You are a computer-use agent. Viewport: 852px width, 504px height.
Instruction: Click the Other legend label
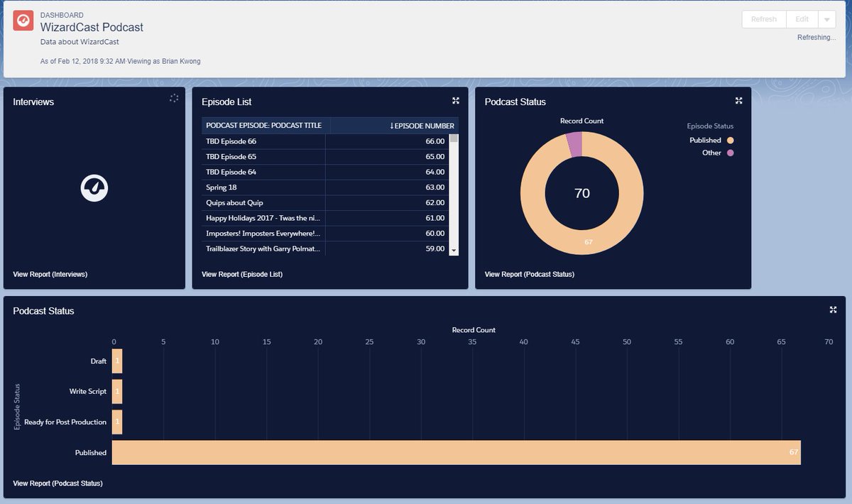pos(711,153)
